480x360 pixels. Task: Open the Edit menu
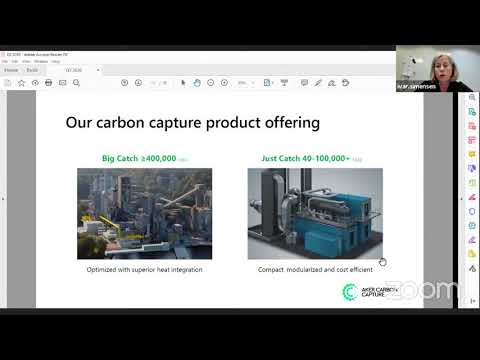tap(15, 62)
